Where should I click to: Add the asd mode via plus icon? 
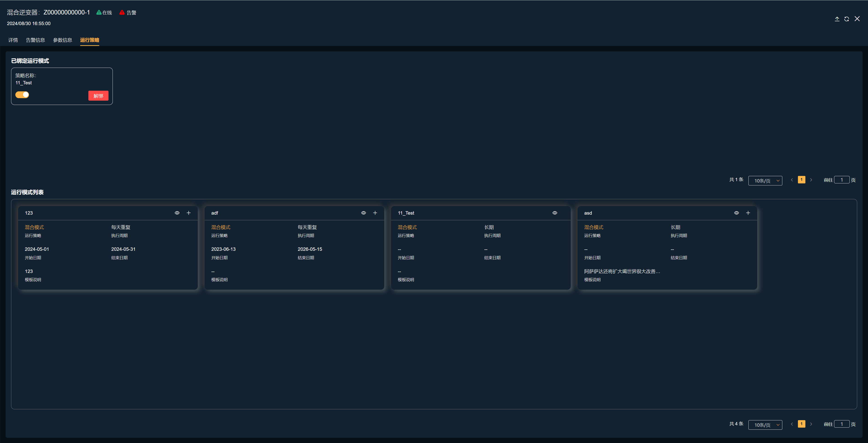pyautogui.click(x=748, y=213)
